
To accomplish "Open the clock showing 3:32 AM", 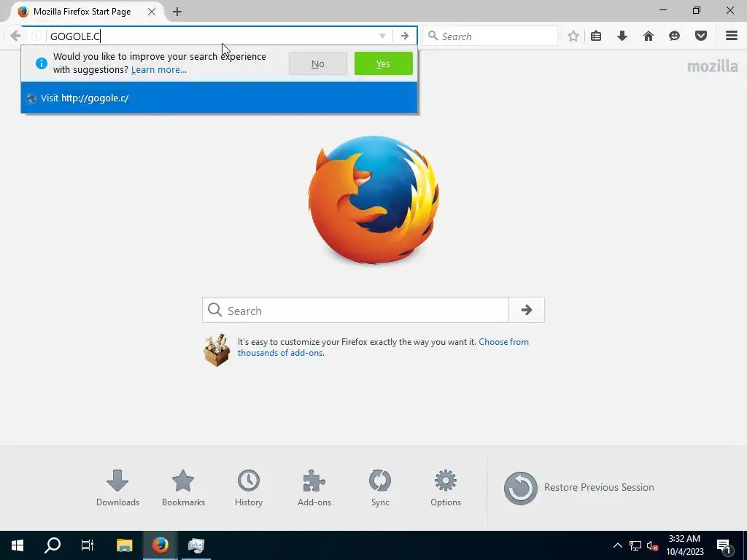I will coord(684,545).
